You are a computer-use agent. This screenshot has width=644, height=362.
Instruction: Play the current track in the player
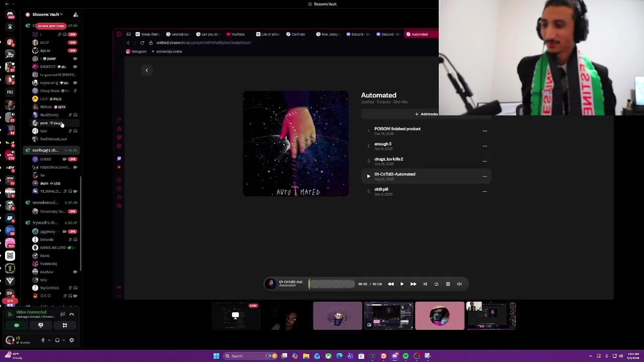pyautogui.click(x=402, y=284)
